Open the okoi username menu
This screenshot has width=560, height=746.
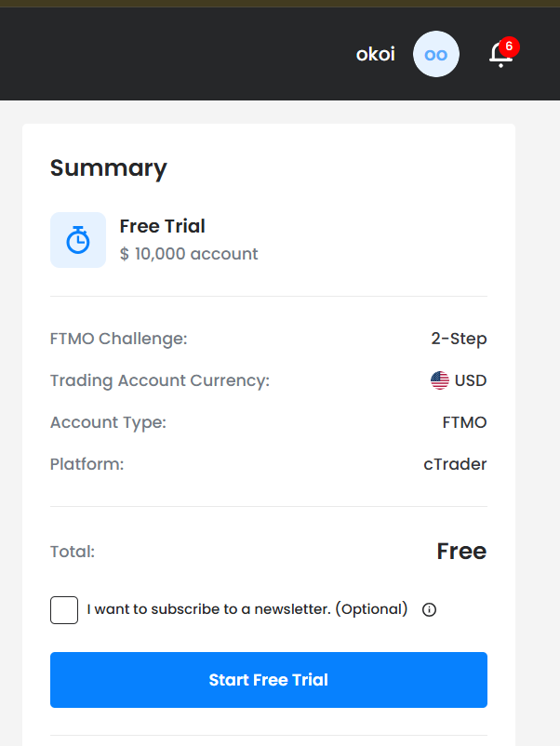(376, 54)
